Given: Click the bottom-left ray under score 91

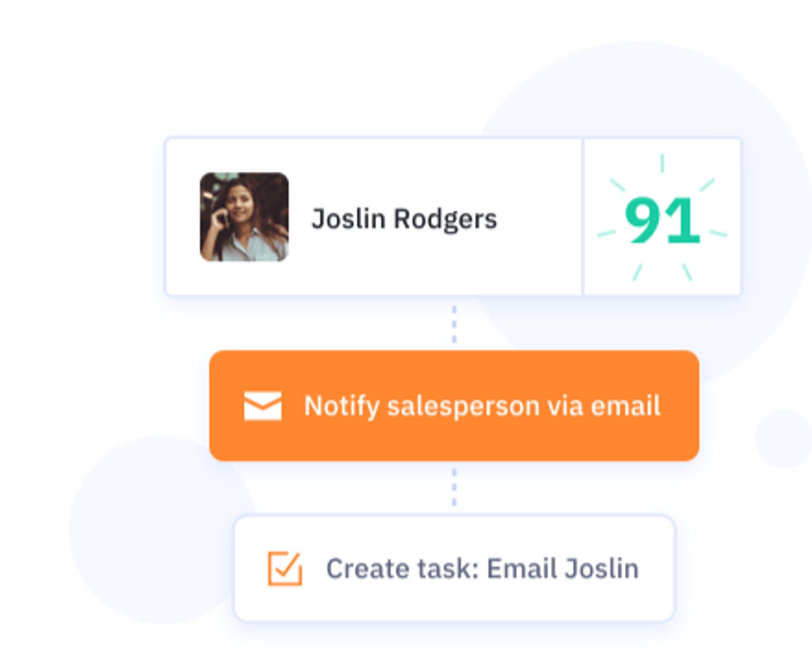Looking at the screenshot, I should click(x=637, y=272).
